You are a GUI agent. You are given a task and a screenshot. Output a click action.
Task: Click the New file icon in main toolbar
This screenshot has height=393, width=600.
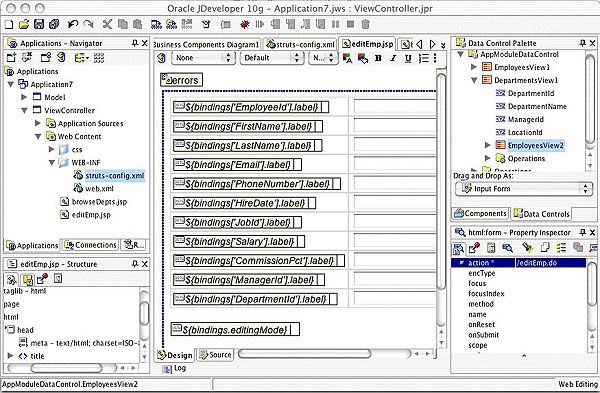pos(9,24)
